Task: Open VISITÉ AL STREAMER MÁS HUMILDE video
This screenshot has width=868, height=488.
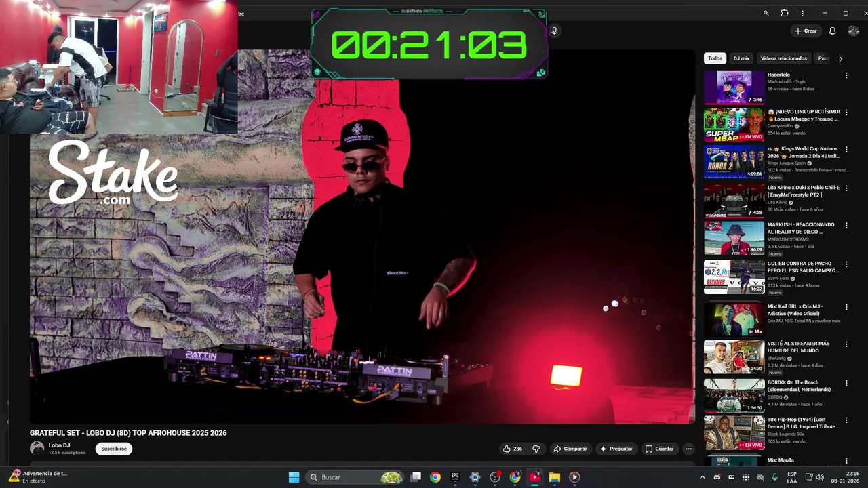Action: point(734,357)
